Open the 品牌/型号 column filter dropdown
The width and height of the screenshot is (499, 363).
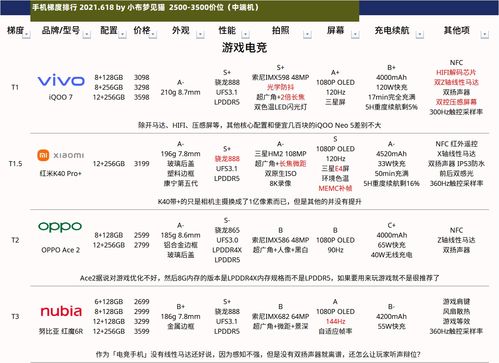coord(87,34)
